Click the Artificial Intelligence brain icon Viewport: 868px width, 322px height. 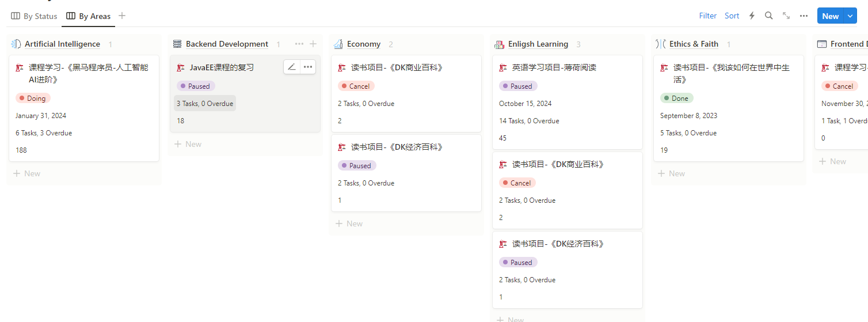(x=16, y=44)
